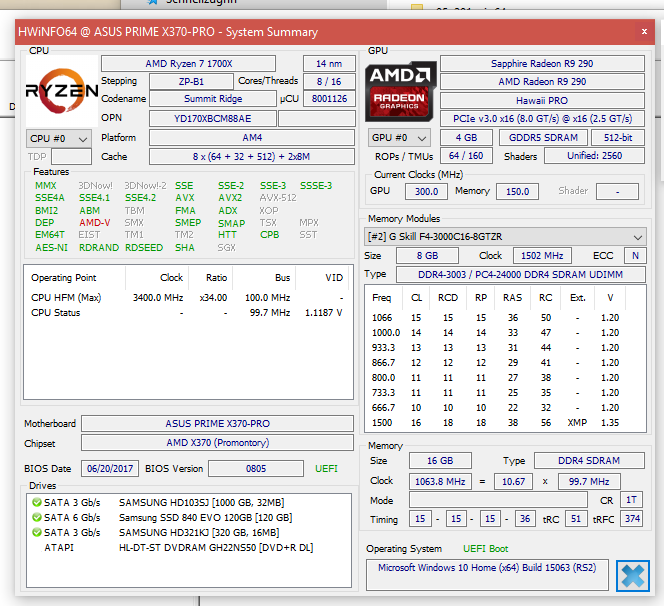
Task: Click the ECC value N field
Action: [635, 256]
